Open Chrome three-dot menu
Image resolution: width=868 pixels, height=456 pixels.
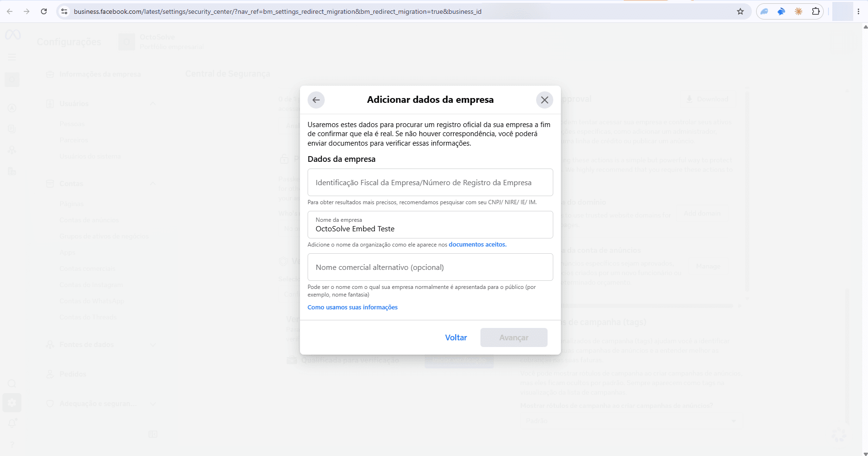pyautogui.click(x=858, y=11)
